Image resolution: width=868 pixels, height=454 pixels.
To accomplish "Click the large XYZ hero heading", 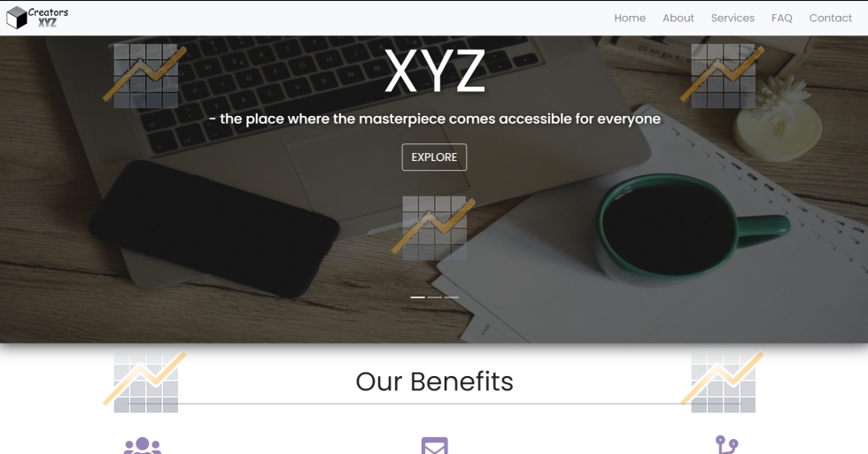I will [x=435, y=72].
